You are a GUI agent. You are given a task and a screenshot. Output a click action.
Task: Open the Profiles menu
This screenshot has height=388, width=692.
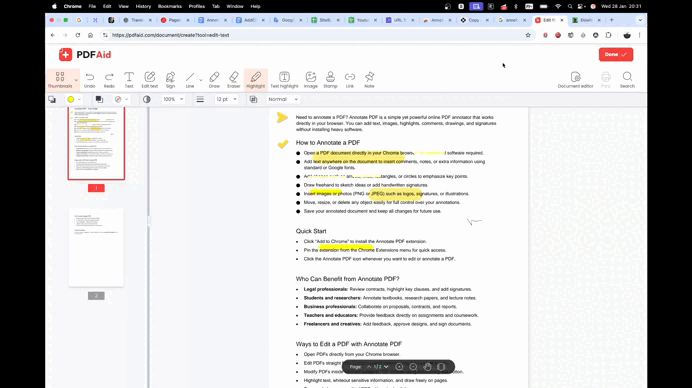pyautogui.click(x=197, y=6)
